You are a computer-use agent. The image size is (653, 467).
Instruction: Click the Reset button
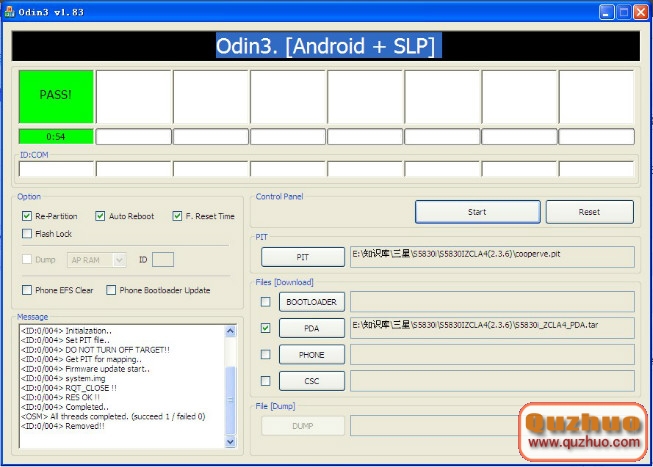click(590, 212)
